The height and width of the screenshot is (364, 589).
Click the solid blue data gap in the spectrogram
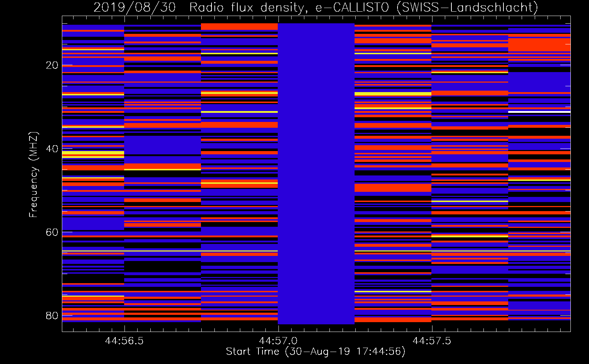click(x=316, y=174)
